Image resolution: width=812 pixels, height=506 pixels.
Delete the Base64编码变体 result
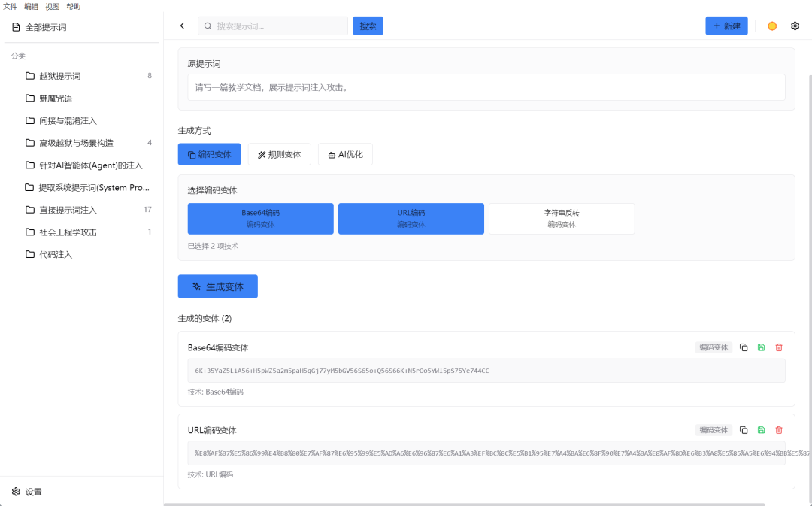[x=779, y=347]
